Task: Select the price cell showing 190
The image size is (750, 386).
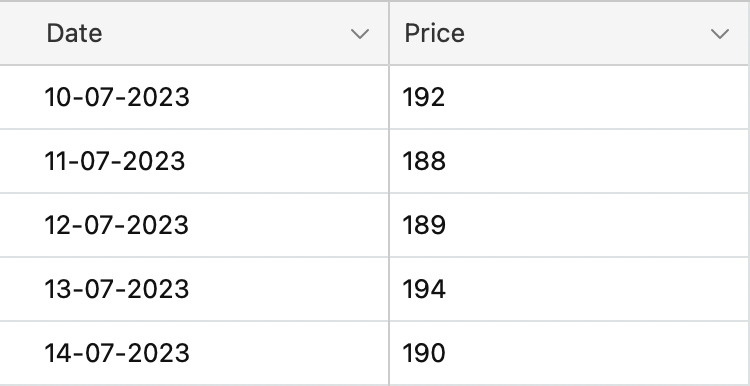Action: coord(569,353)
